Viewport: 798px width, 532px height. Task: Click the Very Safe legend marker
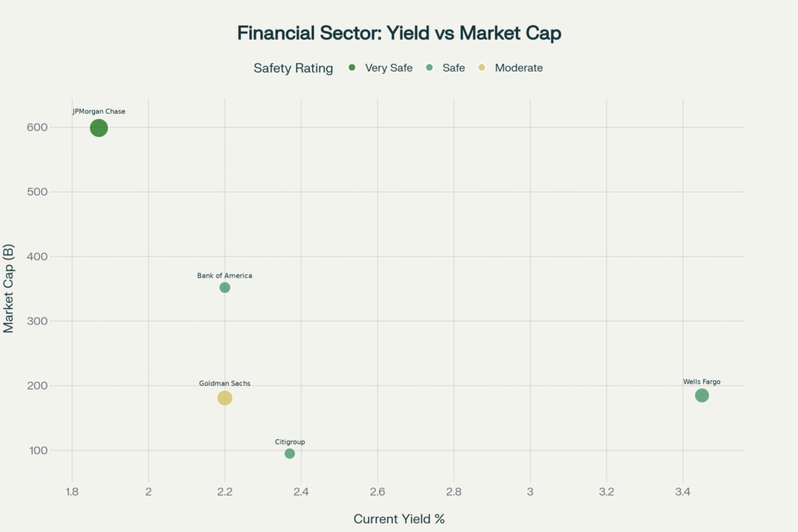coord(352,68)
